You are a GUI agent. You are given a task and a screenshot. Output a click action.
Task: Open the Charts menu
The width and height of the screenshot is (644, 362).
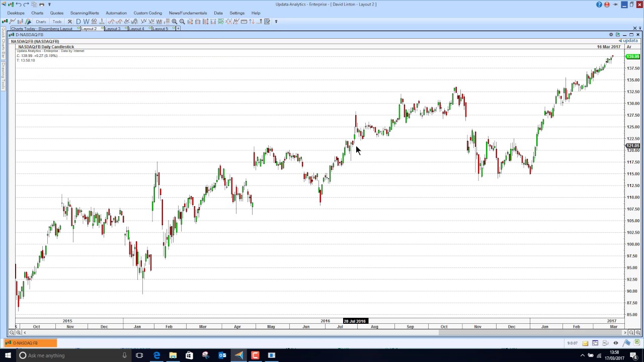[37, 13]
